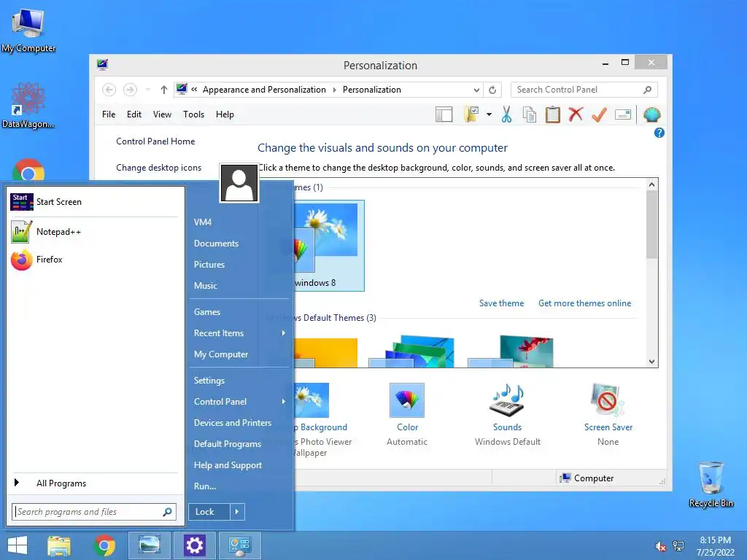The height and width of the screenshot is (560, 747).
Task: Click the red X Delete toolbar icon
Action: pos(576,114)
